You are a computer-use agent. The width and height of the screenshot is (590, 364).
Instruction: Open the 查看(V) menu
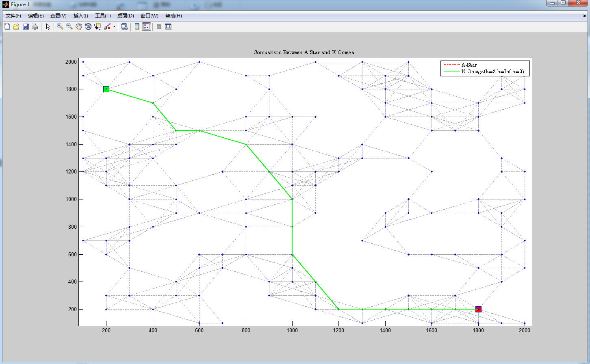click(59, 16)
